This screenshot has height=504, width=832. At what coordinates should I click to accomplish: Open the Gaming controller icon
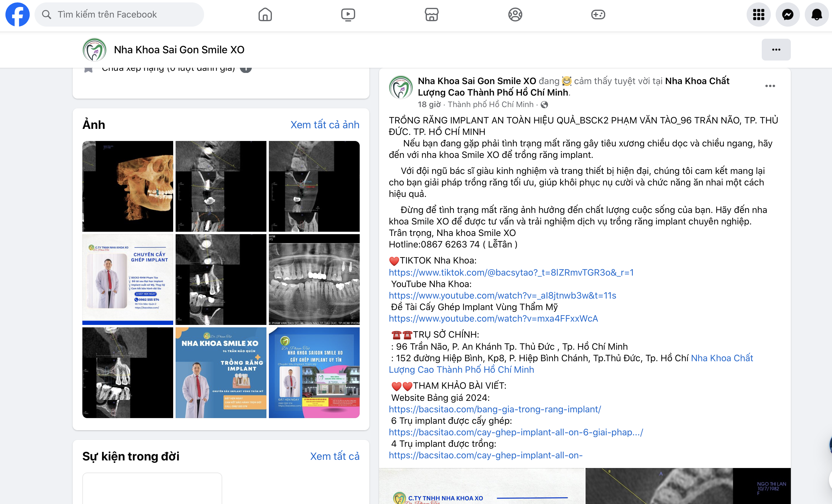click(x=598, y=15)
